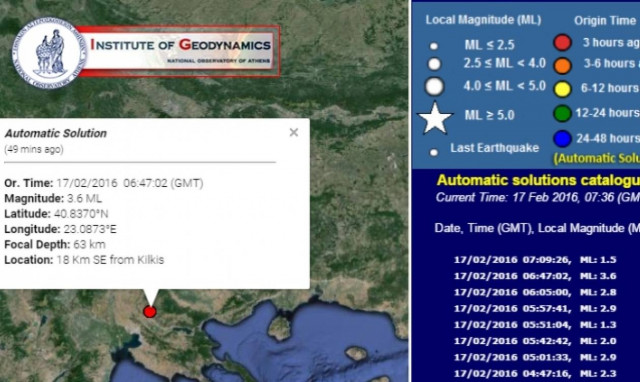Click the blue 24-48 hours legend circle

tap(562, 139)
